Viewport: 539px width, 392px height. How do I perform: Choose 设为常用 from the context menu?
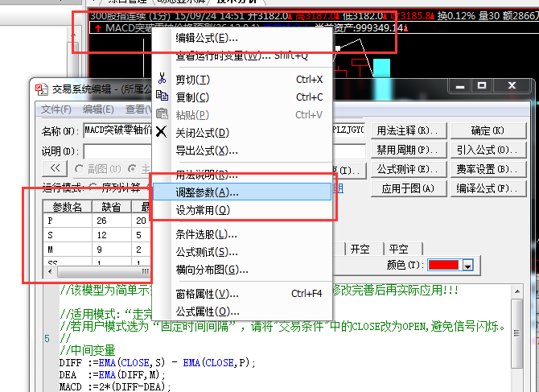click(203, 209)
